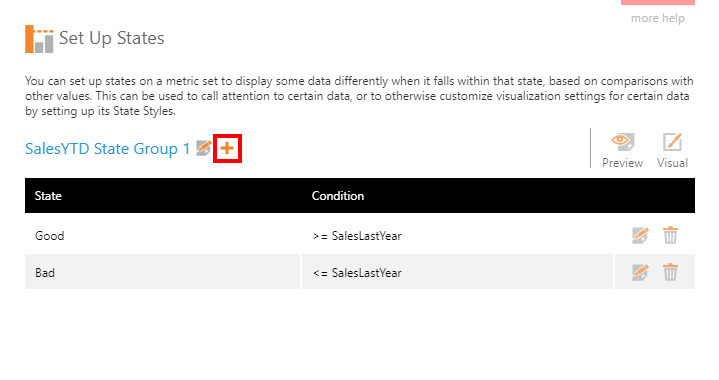Screen dimensions: 719x380
Task: Click the Set Up States heading text
Action: pyautogui.click(x=111, y=38)
